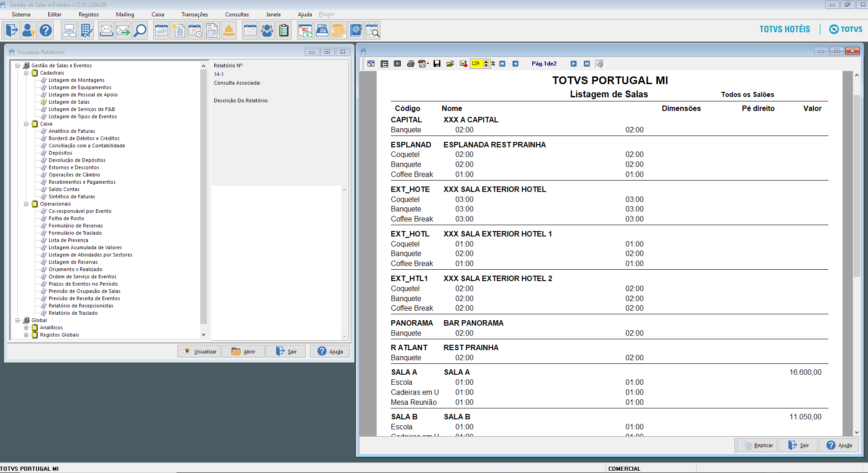Open the PDF export dropdown arrow

pos(428,64)
